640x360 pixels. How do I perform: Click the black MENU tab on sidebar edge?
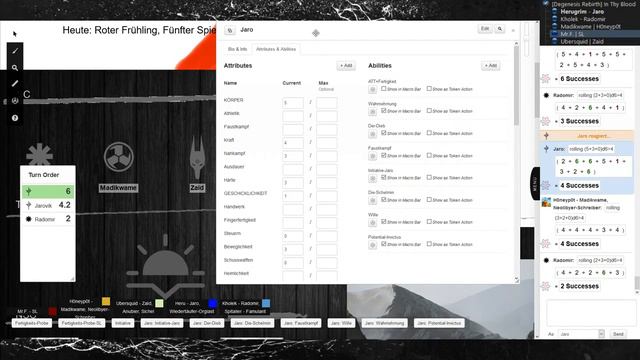point(535,183)
